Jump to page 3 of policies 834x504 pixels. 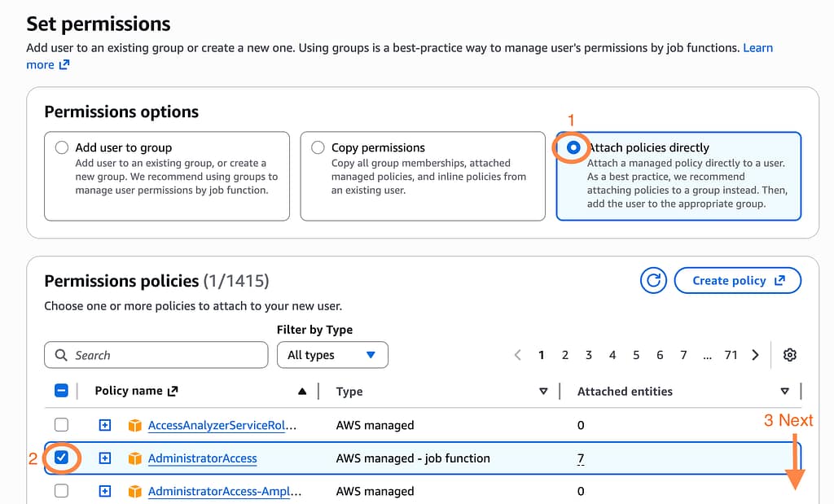click(588, 355)
